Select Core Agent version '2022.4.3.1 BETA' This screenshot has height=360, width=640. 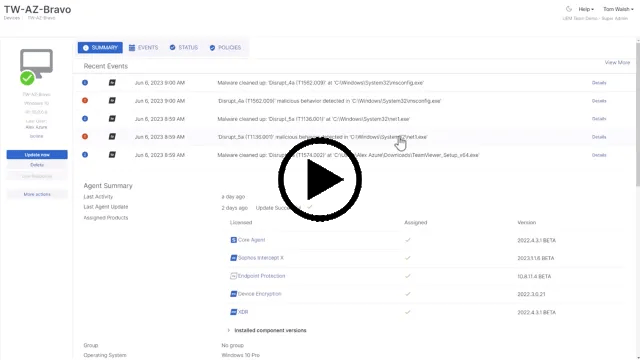pos(536,240)
